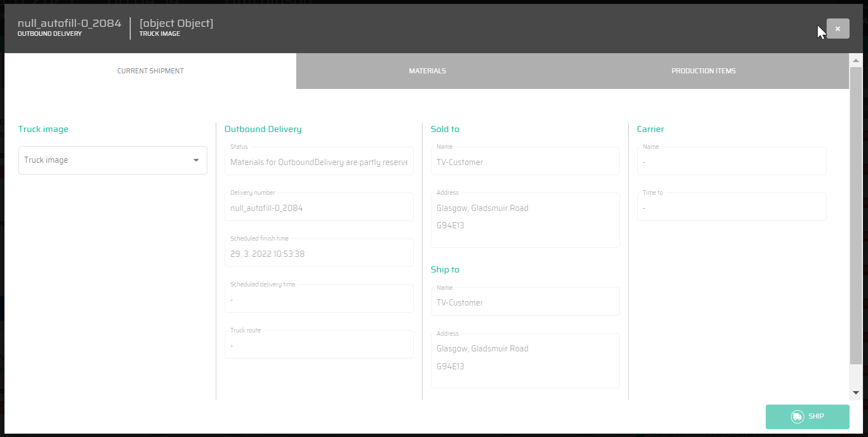Image resolution: width=868 pixels, height=437 pixels.
Task: Focus the Ship to Address box
Action: coord(525,361)
